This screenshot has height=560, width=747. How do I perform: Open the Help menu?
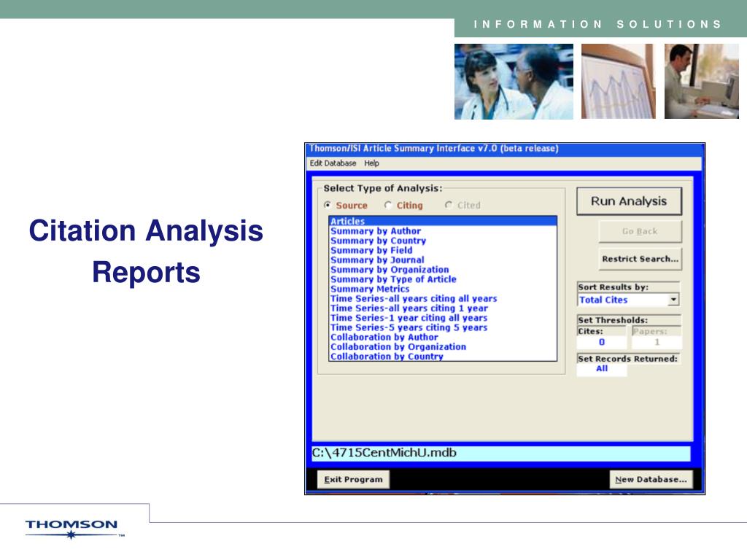click(x=371, y=163)
